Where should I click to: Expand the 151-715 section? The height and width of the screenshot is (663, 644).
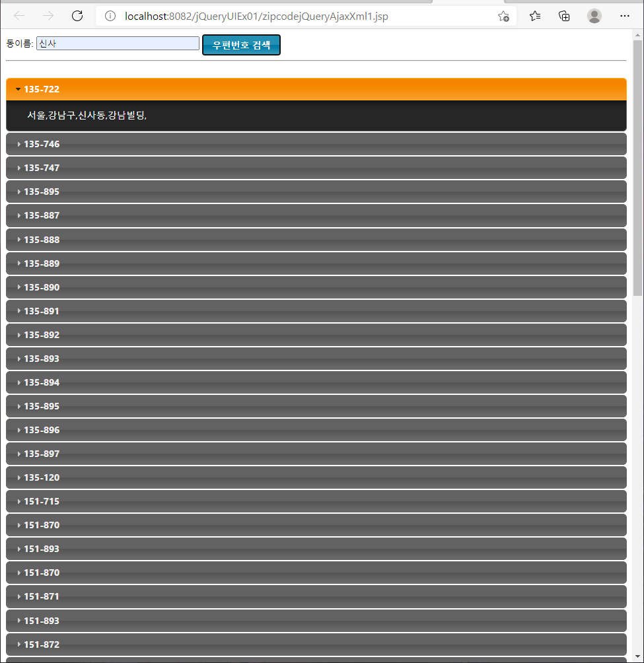316,501
